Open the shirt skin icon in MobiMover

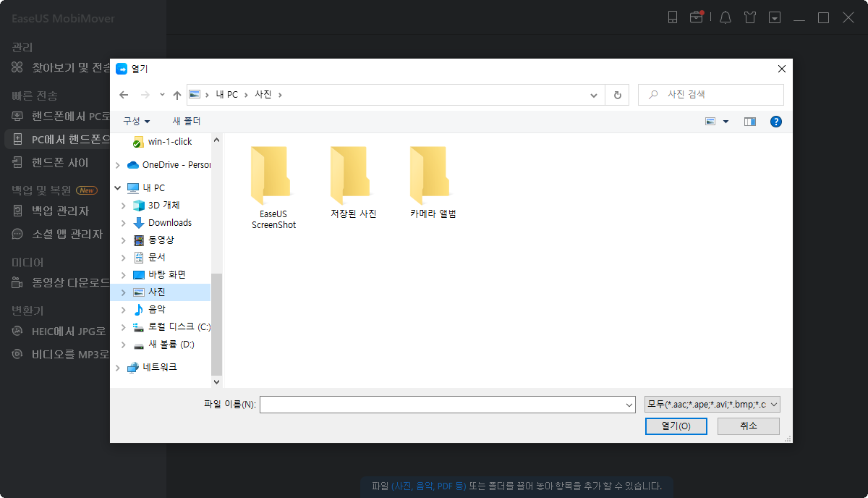(750, 17)
